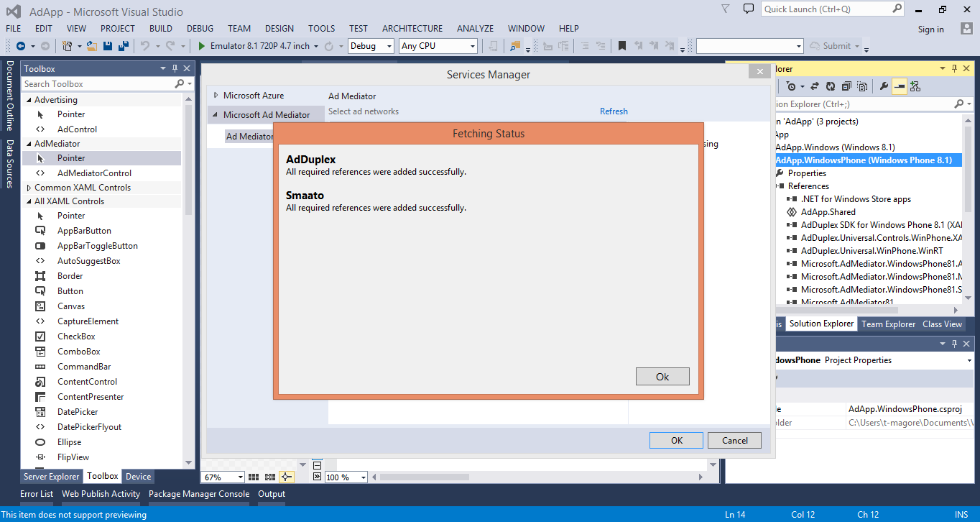Toggle a bookmark with the bookmark icon

click(x=622, y=46)
